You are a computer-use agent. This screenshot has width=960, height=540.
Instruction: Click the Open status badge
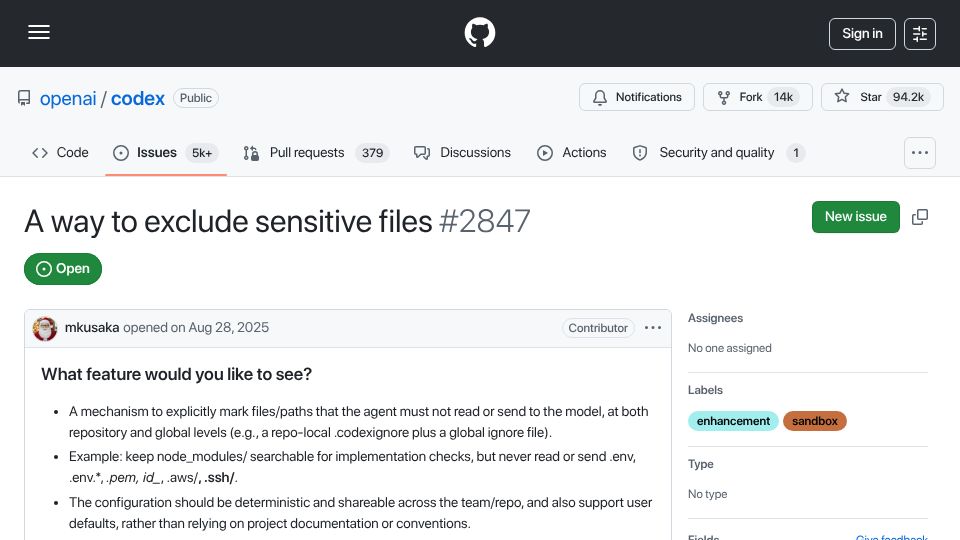[62, 269]
